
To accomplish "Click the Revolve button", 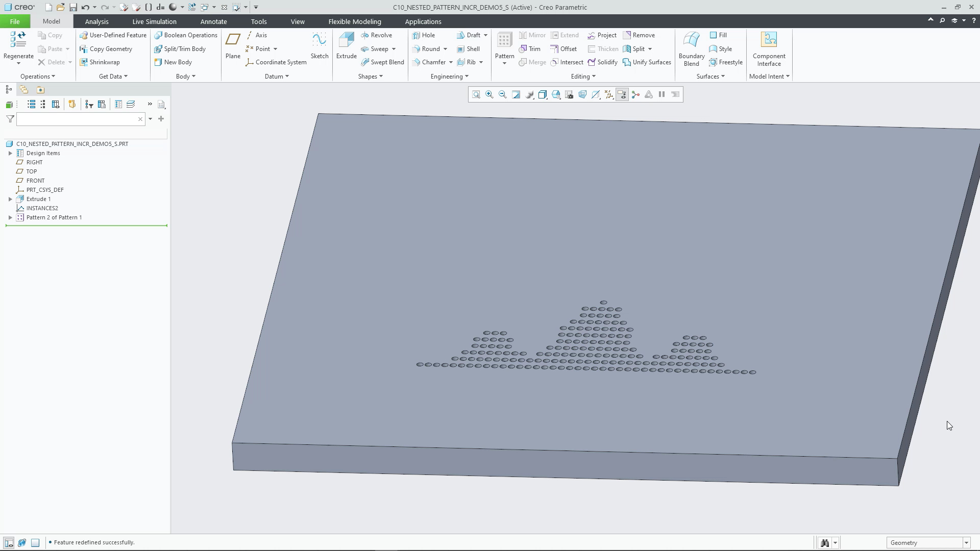I will [x=376, y=35].
